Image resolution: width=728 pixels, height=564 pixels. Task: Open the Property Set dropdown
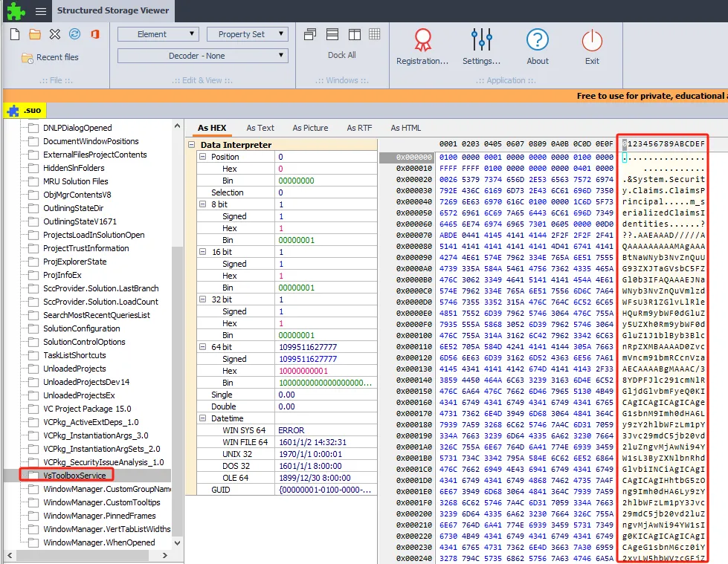(x=247, y=34)
